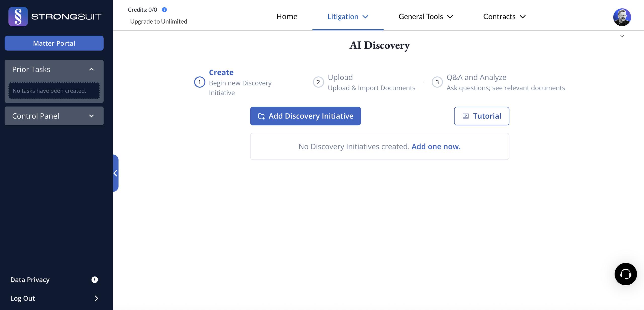Click the Log Out arrow icon

pos(96,298)
